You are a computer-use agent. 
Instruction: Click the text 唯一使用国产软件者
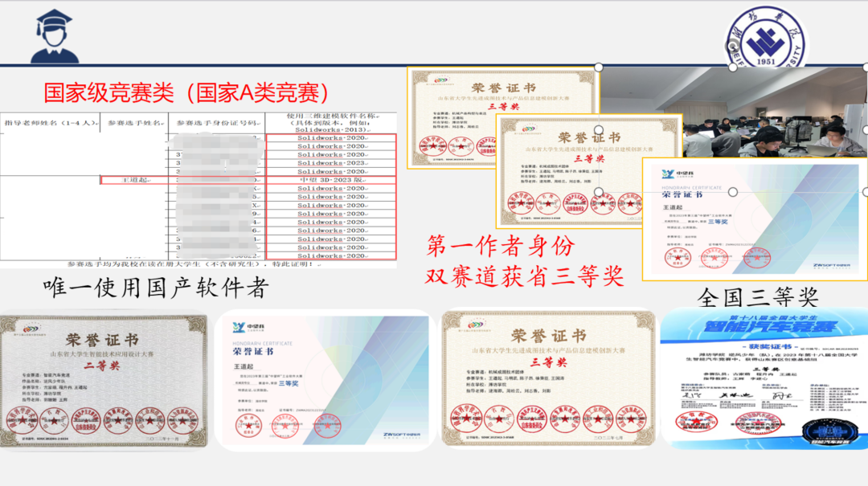click(x=155, y=287)
